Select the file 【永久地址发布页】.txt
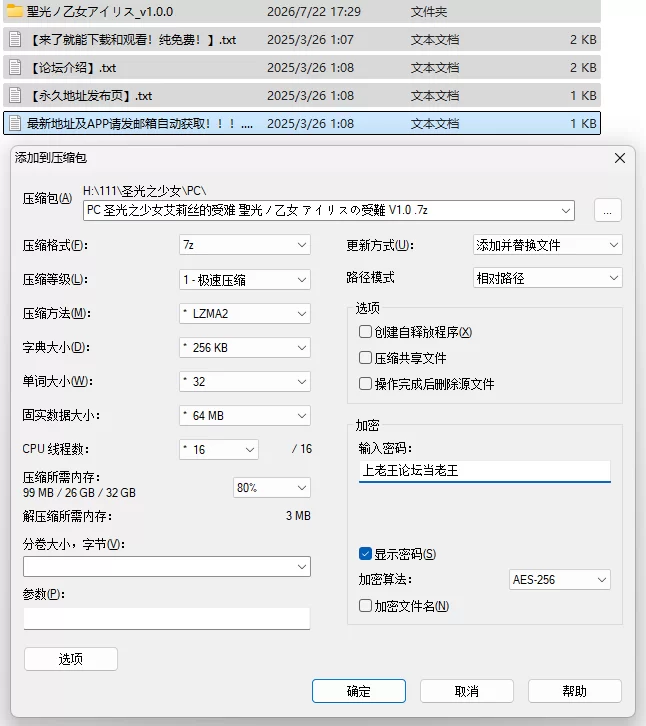The height and width of the screenshot is (726, 646). 302,95
